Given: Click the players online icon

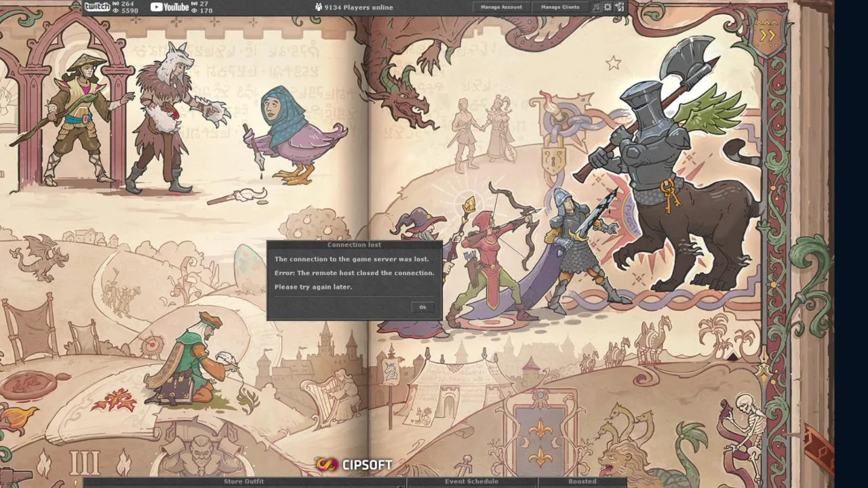Looking at the screenshot, I should 319,7.
